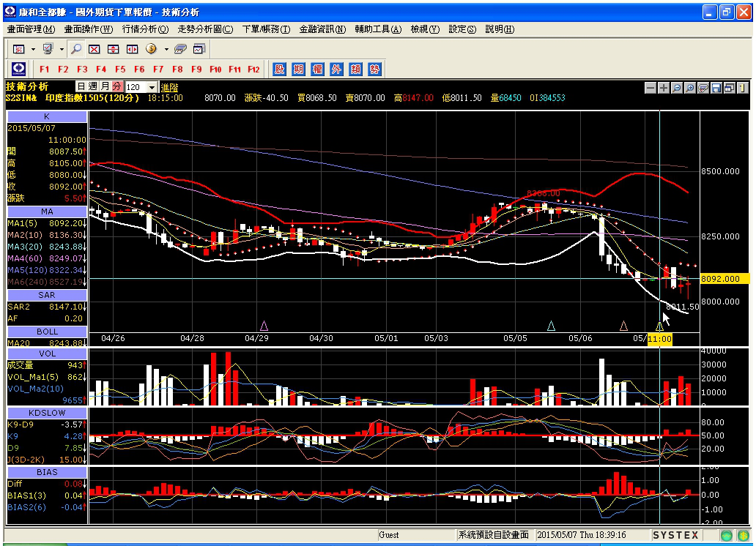The height and width of the screenshot is (546, 756).
Task: Click the blue 期 (futures) icon button
Action: [298, 70]
